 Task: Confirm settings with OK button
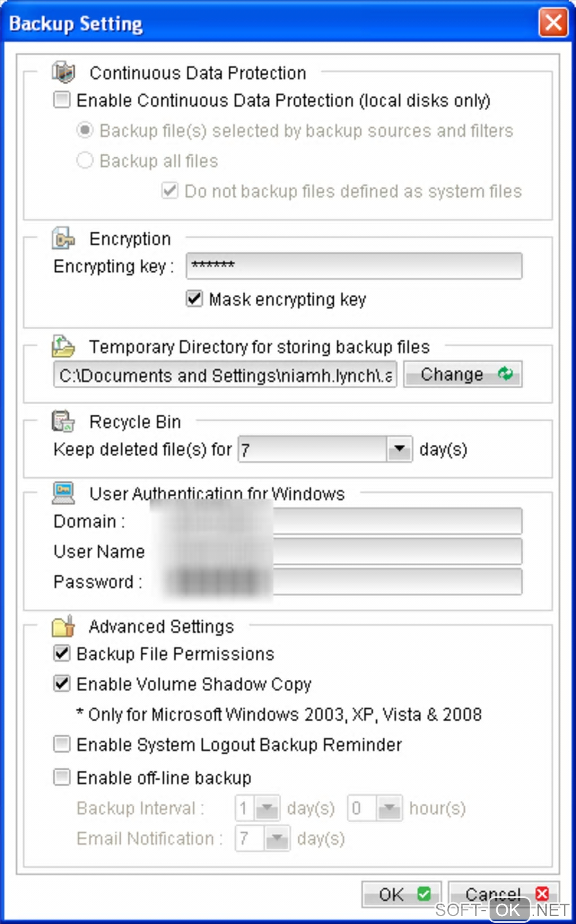pos(400,894)
